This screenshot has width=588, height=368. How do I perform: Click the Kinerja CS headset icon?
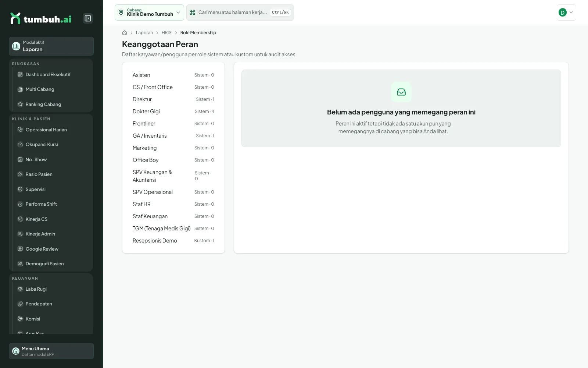(20, 219)
